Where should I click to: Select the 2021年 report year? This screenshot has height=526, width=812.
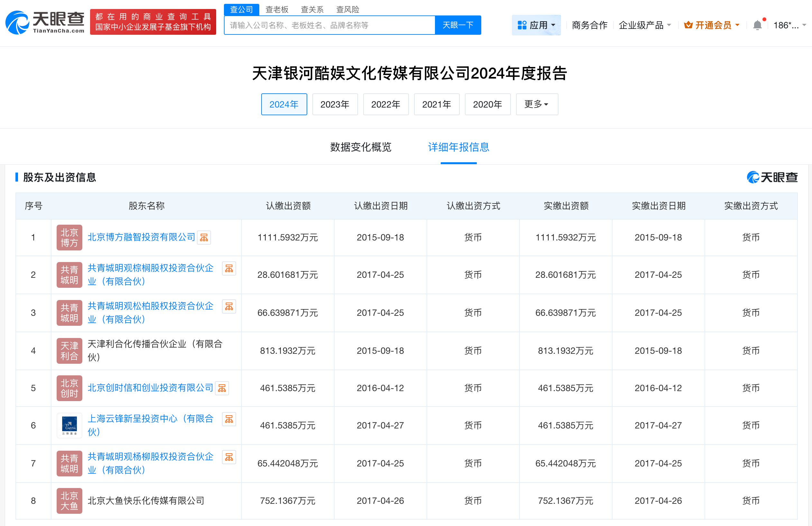(x=437, y=104)
